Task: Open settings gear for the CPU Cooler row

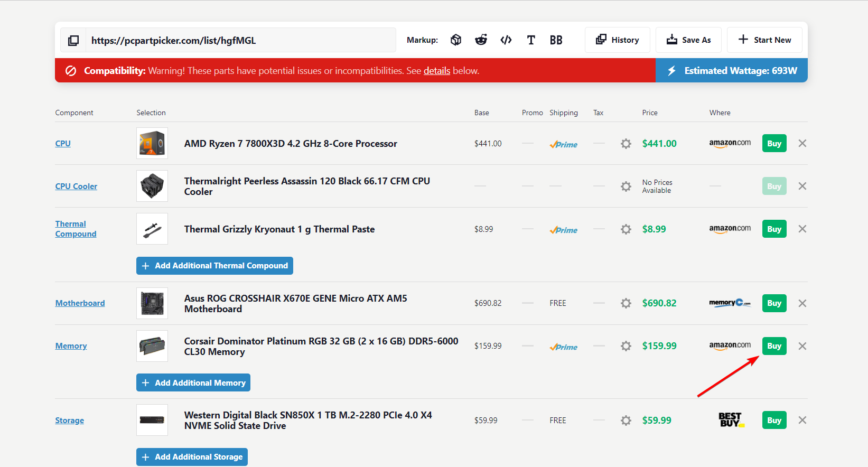Action: pos(626,186)
